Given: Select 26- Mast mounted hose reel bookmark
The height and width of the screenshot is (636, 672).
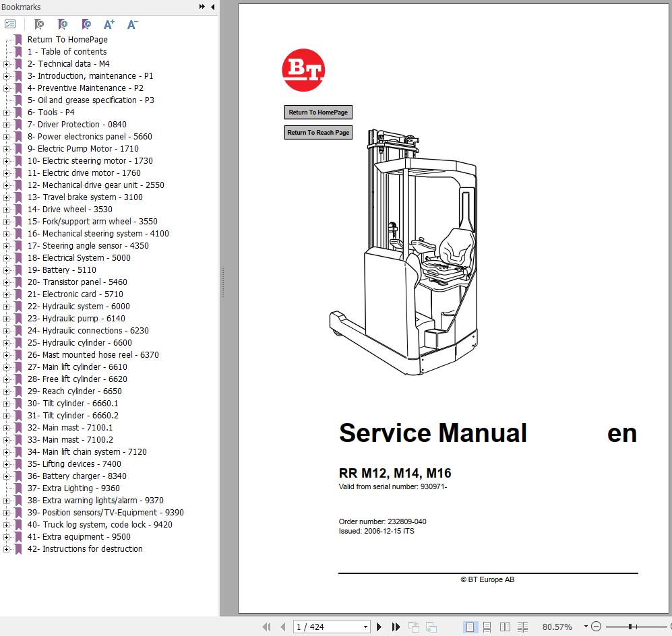Looking at the screenshot, I should pos(93,355).
